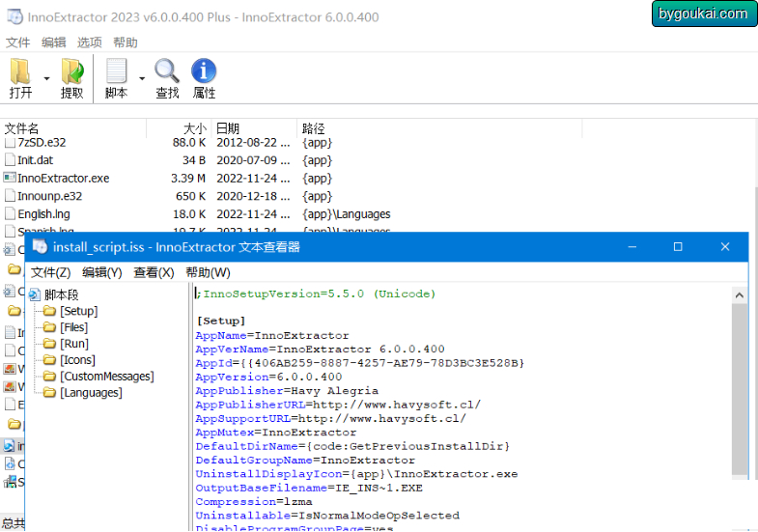Click the Open (打开) folder toolbar icon

[x=20, y=71]
